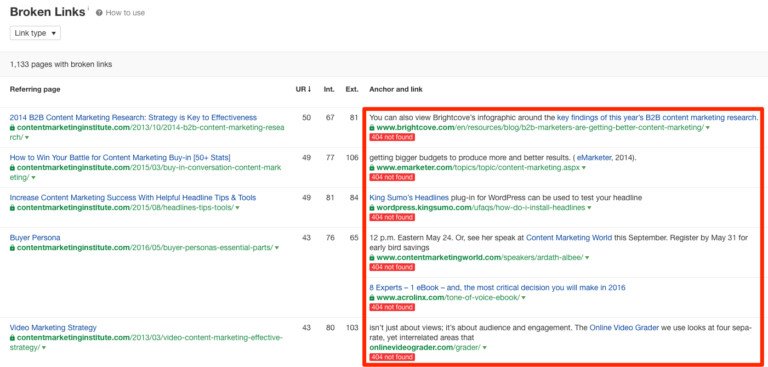Click the 404 not found badge under acrolinx.com
The height and width of the screenshot is (367, 768).
(x=392, y=307)
